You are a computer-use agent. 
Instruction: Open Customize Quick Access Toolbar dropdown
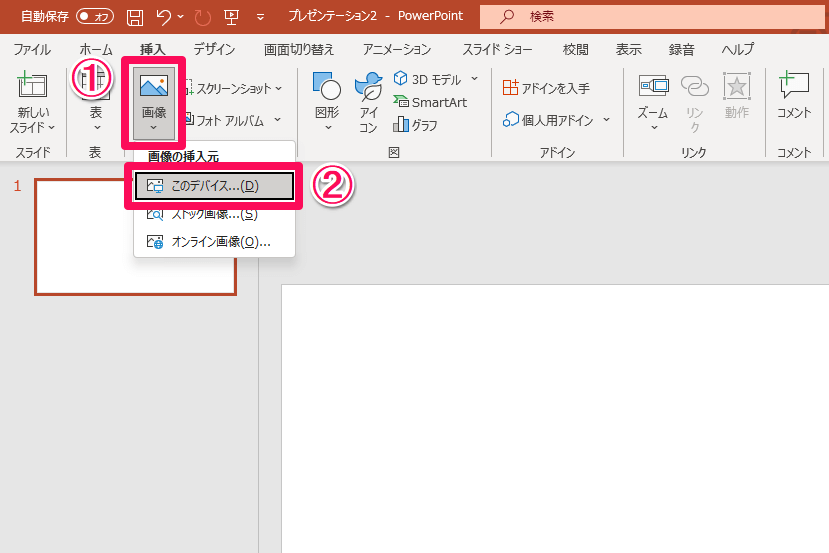pos(260,17)
